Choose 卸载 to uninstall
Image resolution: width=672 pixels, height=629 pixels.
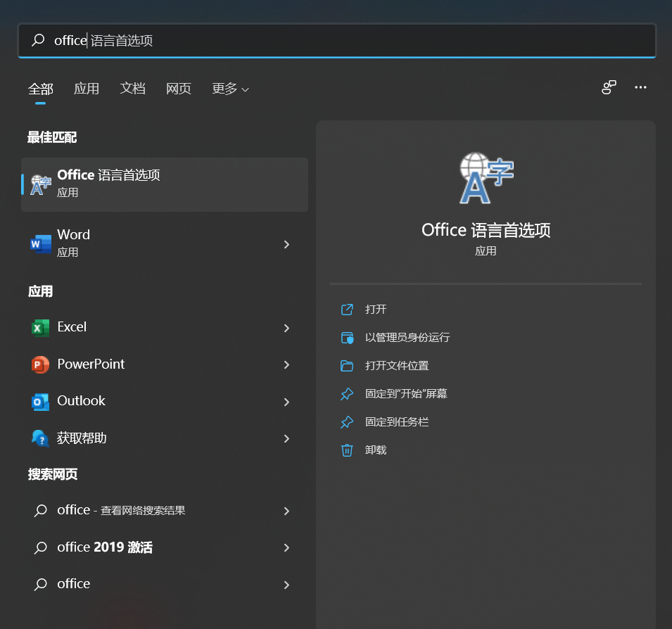376,450
